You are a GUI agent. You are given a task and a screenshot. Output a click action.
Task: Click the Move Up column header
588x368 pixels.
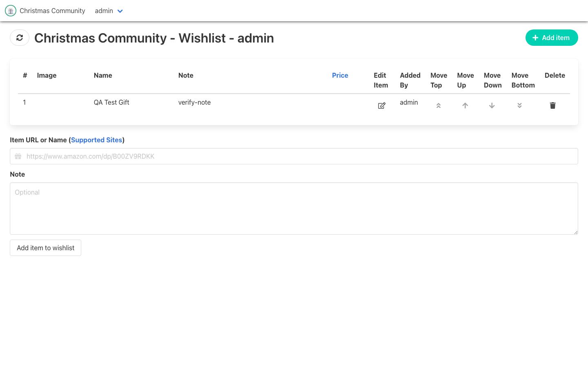click(x=465, y=80)
